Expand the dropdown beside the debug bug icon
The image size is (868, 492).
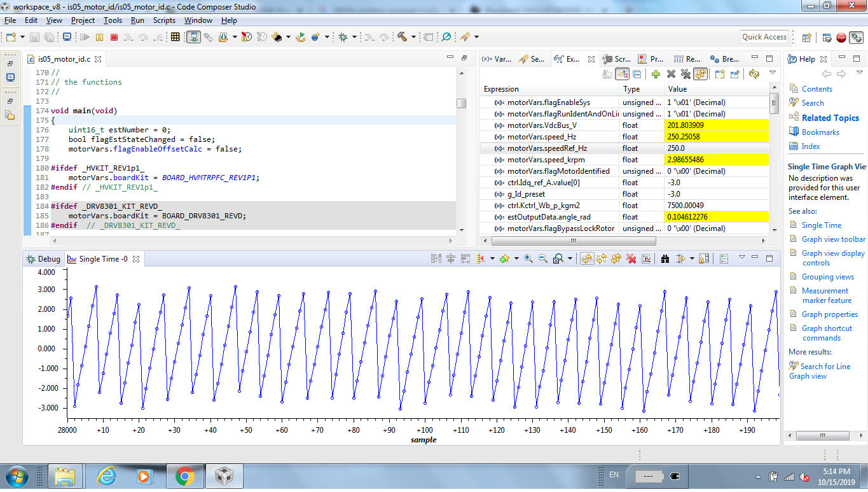click(355, 37)
